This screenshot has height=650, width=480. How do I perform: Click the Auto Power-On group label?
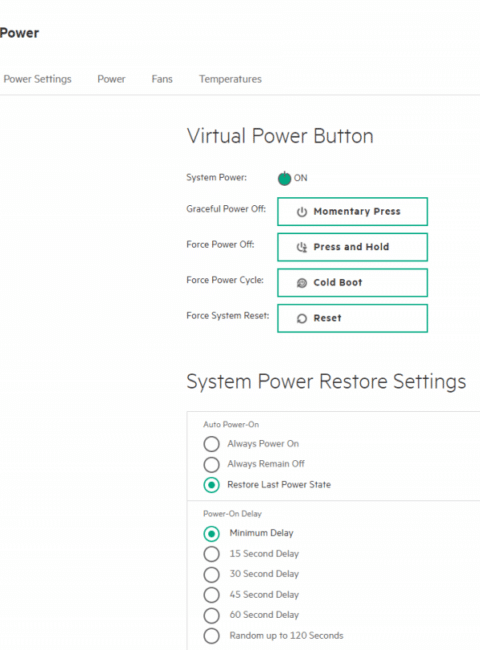pos(231,424)
